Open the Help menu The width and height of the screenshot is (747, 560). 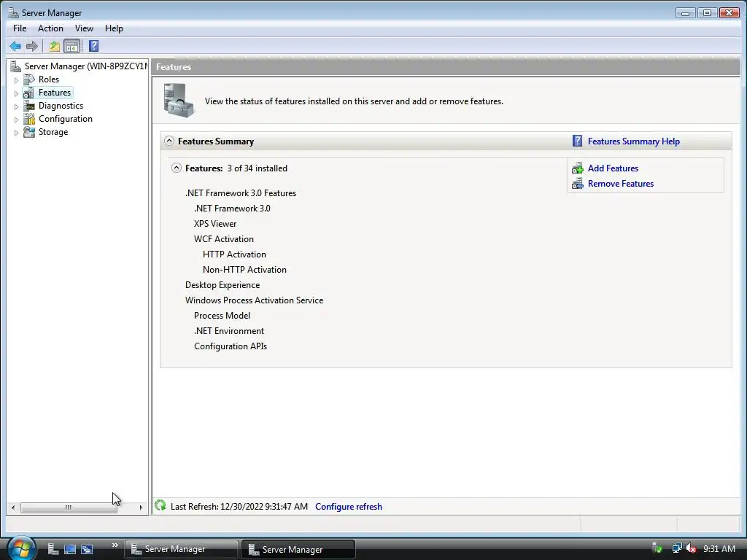114,28
